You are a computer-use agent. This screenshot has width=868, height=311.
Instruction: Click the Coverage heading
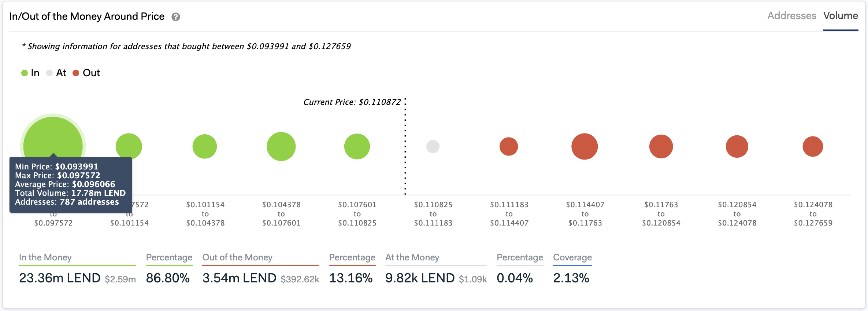point(572,257)
